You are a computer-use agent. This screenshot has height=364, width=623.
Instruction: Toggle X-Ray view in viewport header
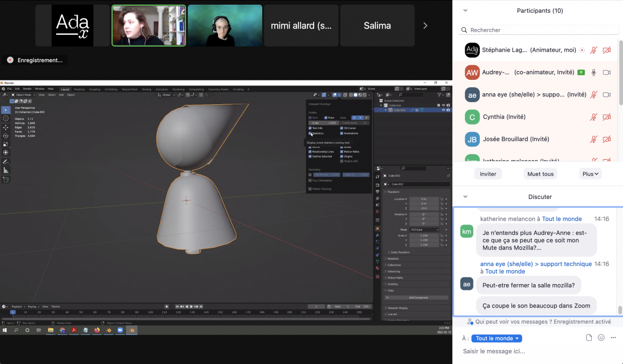tap(345, 95)
